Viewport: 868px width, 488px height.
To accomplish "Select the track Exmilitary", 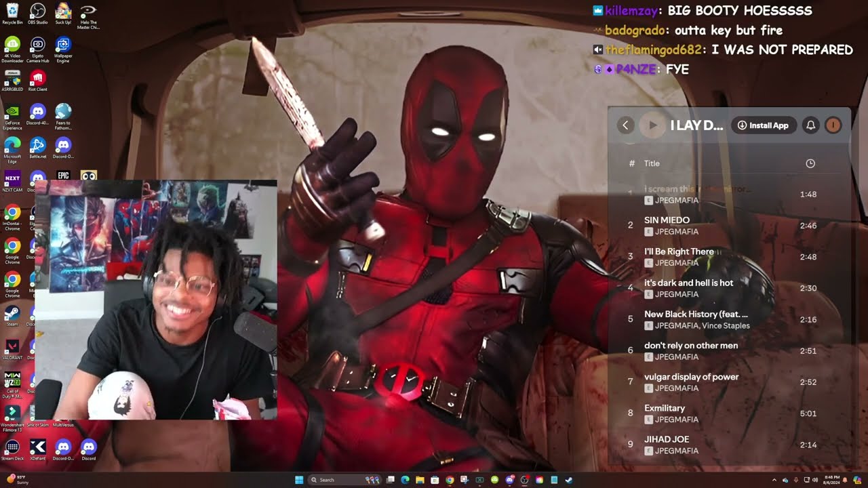I will (729, 413).
